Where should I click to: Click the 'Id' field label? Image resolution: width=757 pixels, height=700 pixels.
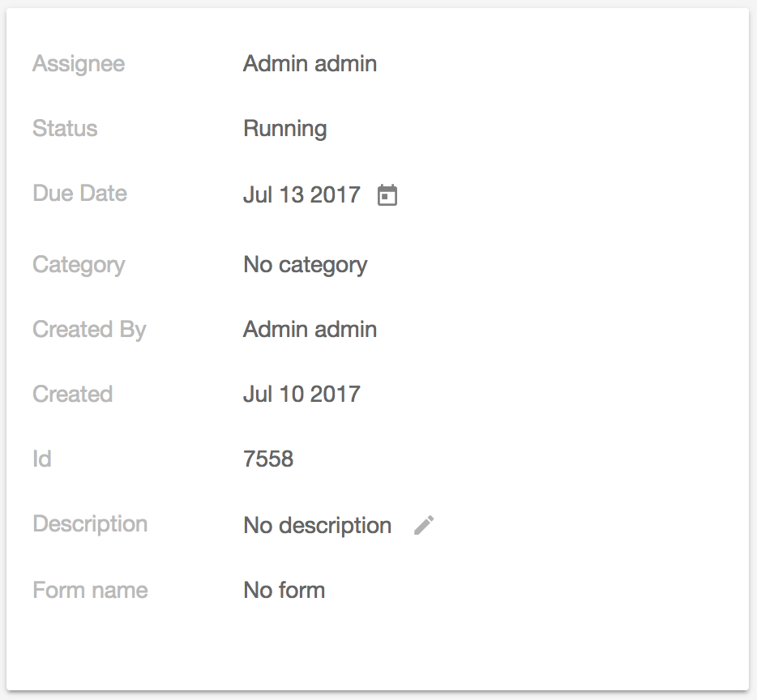tap(42, 459)
